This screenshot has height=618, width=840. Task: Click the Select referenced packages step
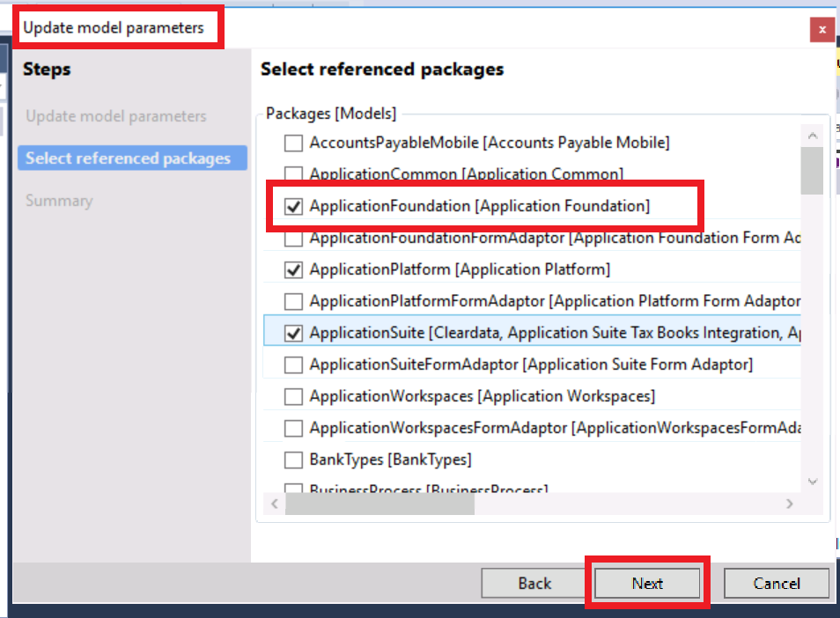[129, 158]
